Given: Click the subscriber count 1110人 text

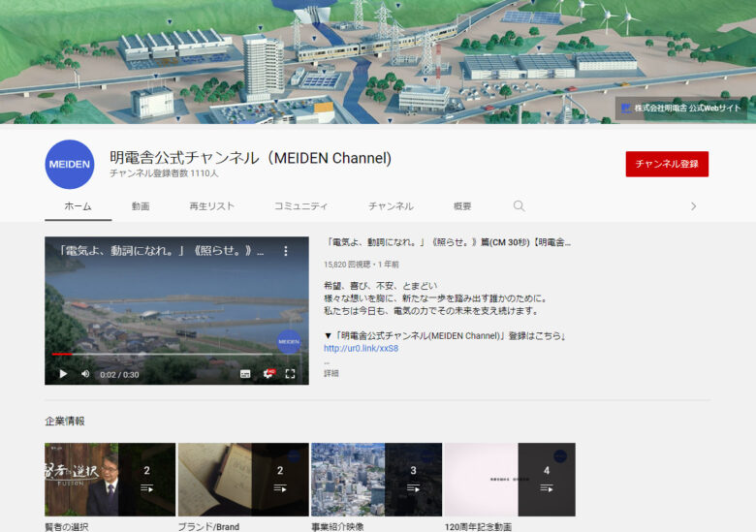Looking at the screenshot, I should point(164,173).
